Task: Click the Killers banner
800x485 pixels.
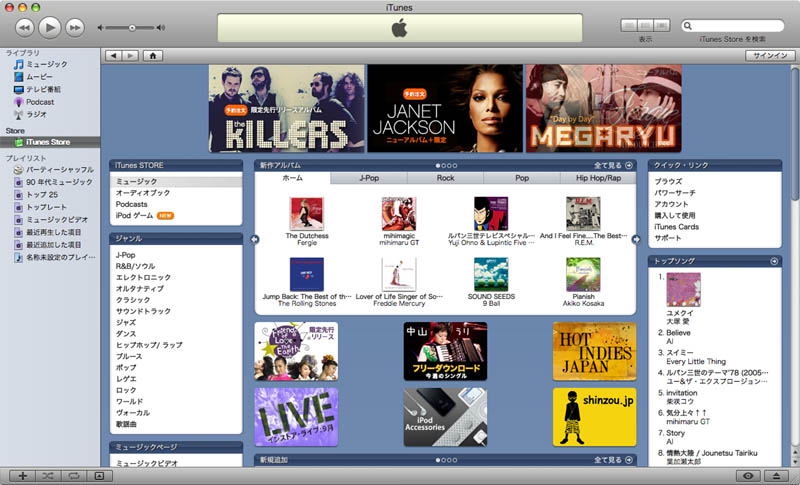Action: (287, 108)
